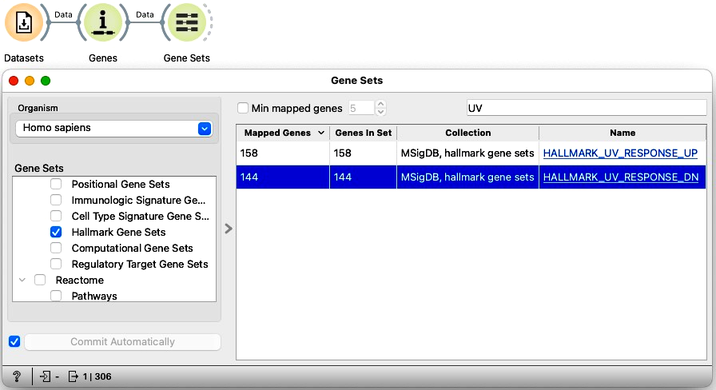Check the Reactome collection checkbox
Screen dimensions: 716x390
(x=40, y=280)
